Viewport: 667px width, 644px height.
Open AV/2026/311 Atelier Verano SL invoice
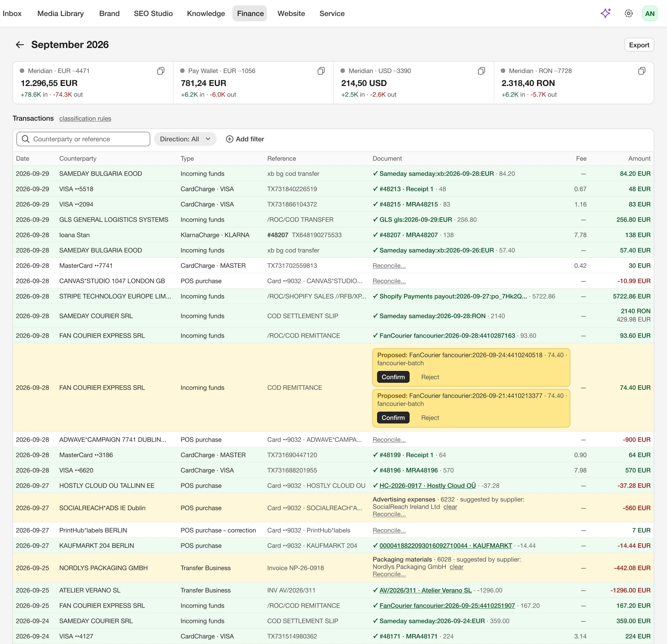[x=425, y=590]
